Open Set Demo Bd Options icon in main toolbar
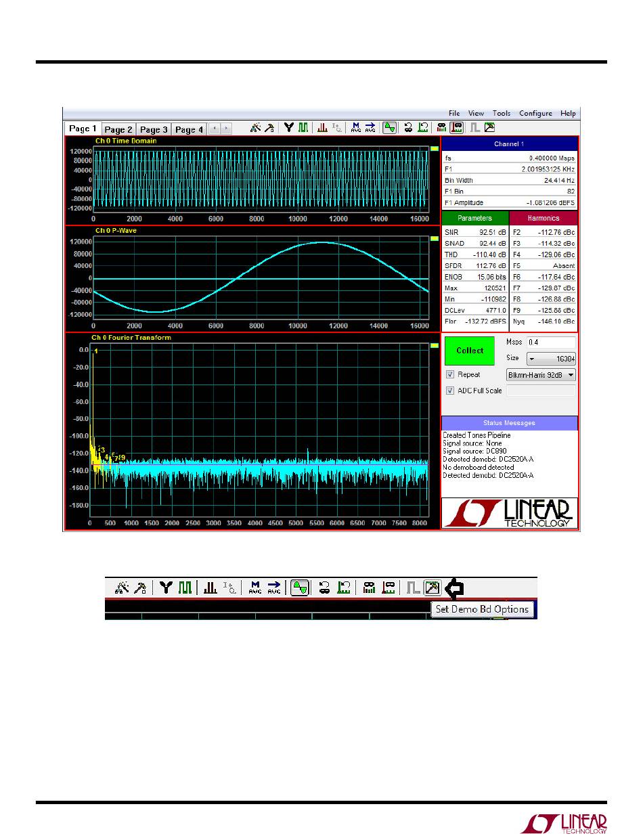Image resolution: width=643 pixels, height=840 pixels. coord(489,127)
